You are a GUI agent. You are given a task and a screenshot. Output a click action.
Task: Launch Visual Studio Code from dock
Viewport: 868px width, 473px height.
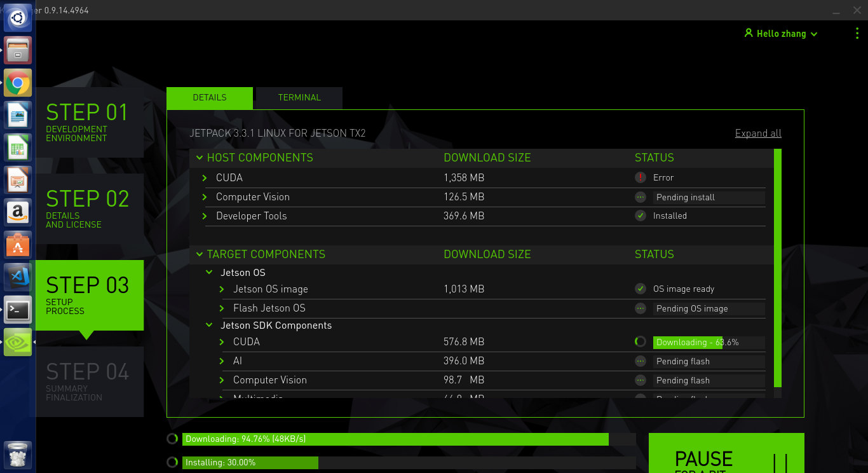(x=18, y=277)
